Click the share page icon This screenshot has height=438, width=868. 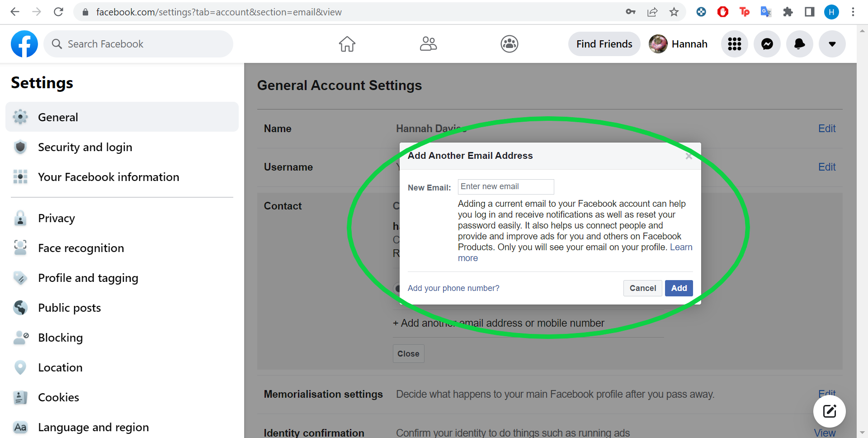tap(652, 12)
